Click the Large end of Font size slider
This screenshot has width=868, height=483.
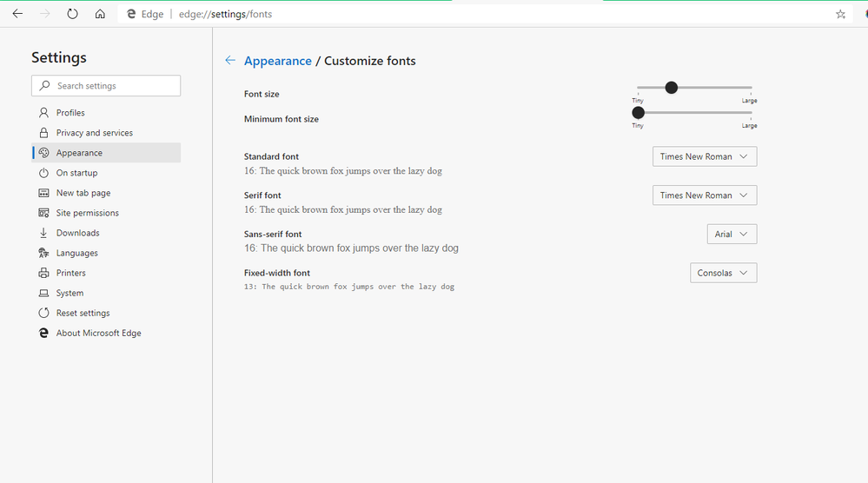point(750,101)
